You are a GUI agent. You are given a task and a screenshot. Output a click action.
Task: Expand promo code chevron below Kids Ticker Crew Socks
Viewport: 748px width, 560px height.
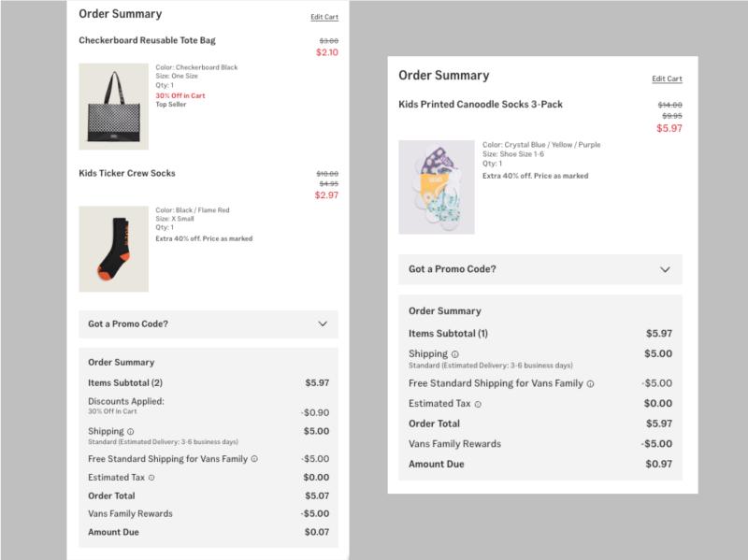[x=323, y=324]
